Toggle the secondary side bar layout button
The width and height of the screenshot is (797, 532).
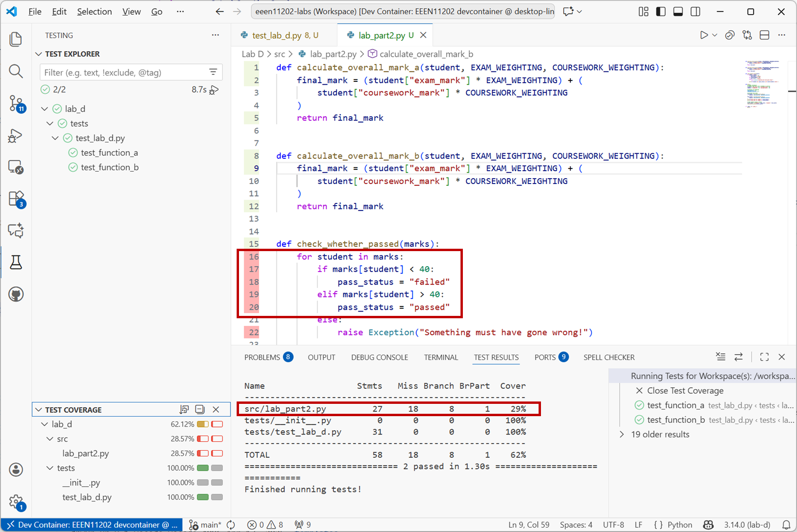click(695, 12)
